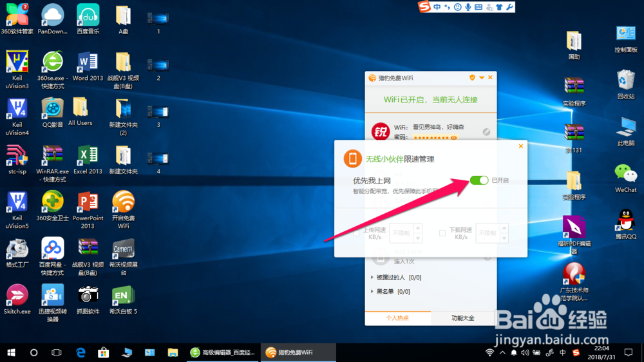The image size is (644, 362).
Task: Open PowerPoint 2013 desktop shortcut
Action: click(88, 210)
